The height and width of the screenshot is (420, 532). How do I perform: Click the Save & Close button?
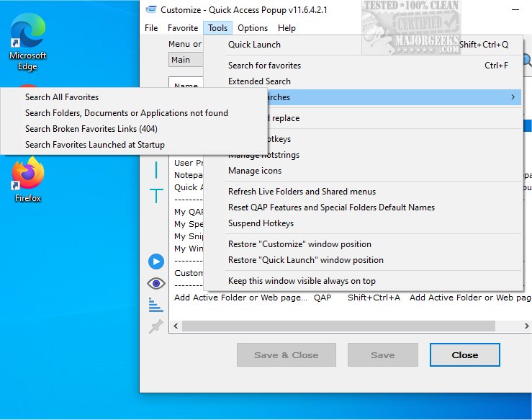click(287, 355)
